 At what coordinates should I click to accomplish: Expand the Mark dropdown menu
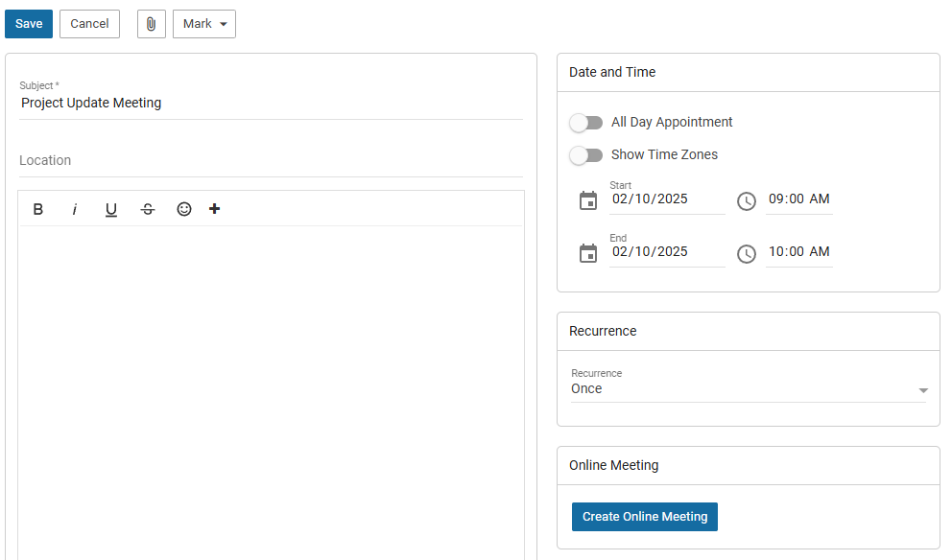203,24
